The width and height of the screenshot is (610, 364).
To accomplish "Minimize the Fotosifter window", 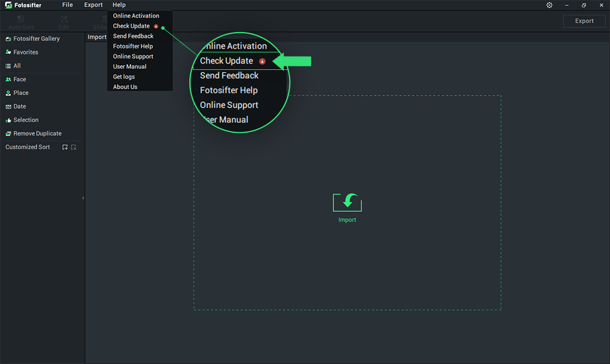I will pos(567,5).
